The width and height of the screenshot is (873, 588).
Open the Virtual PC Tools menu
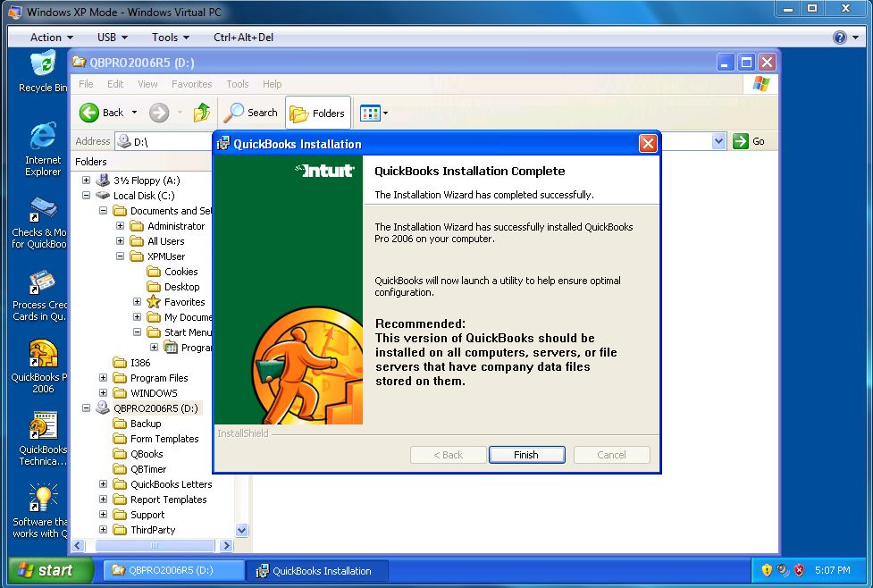coord(171,38)
